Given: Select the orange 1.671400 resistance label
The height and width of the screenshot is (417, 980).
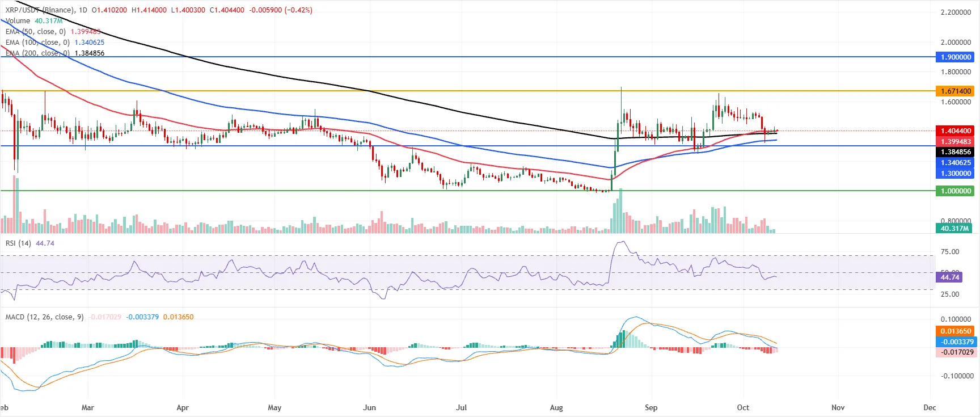Looking at the screenshot, I should (x=954, y=91).
